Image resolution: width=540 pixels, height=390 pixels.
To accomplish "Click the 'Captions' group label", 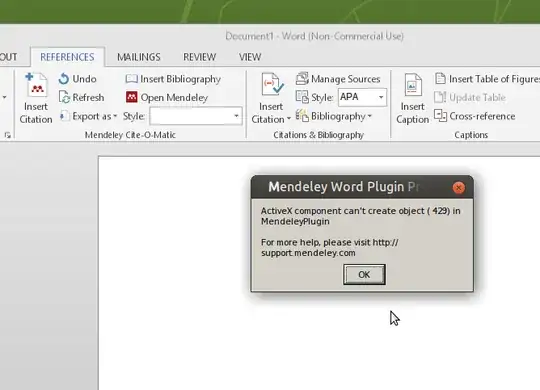I will tap(471, 135).
